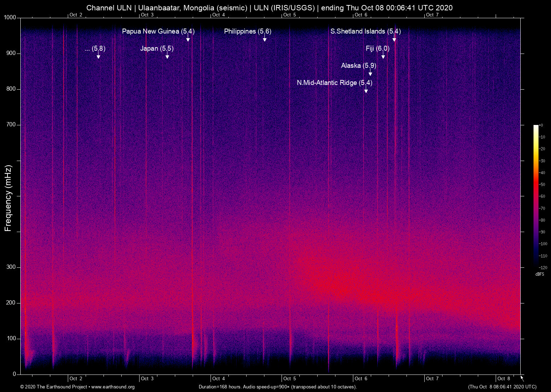This screenshot has width=551, height=392.
Task: Click the dBFS color scale bar
Action: tap(536, 196)
